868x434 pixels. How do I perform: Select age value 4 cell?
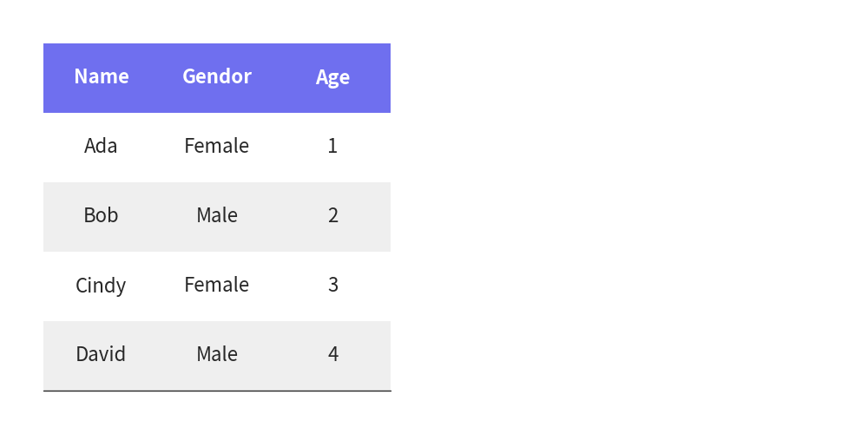(x=332, y=354)
